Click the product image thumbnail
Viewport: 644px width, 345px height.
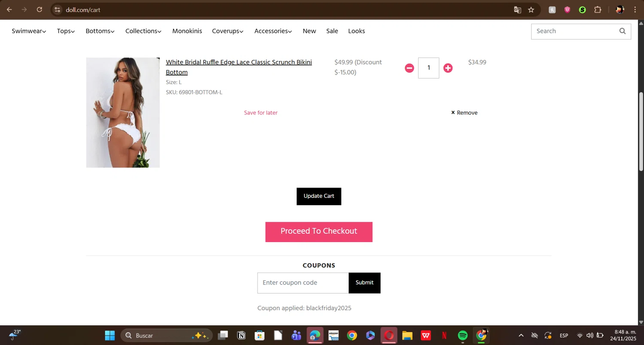tap(123, 112)
